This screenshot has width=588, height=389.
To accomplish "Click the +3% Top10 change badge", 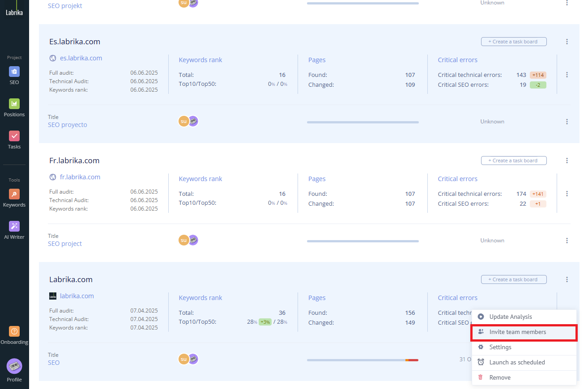I will pos(265,322).
